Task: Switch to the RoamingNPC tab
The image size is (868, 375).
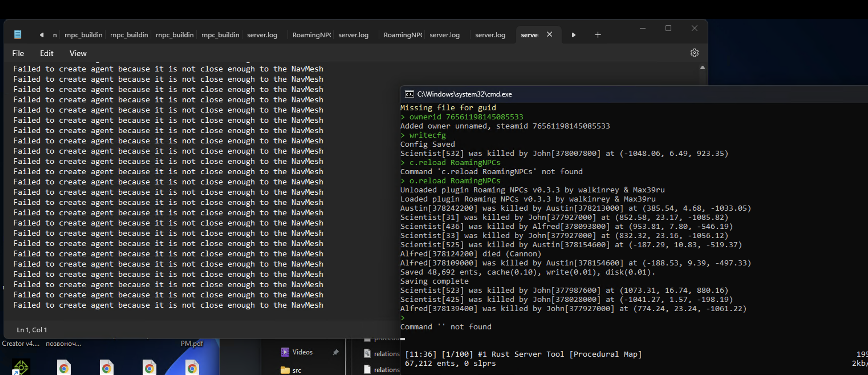Action: click(311, 35)
